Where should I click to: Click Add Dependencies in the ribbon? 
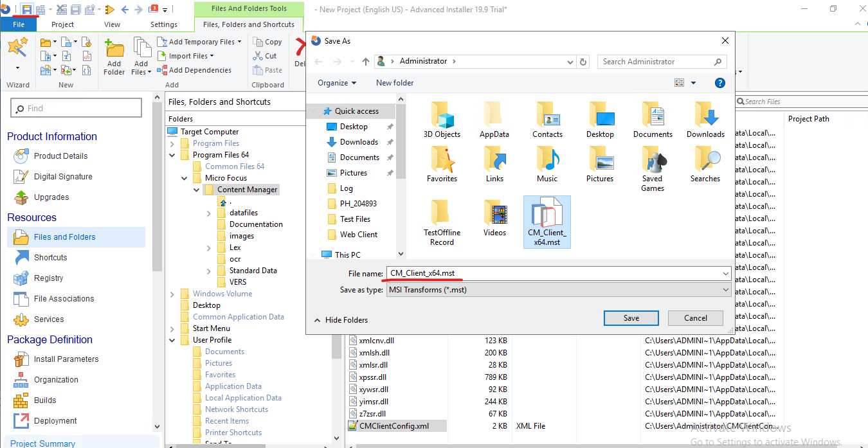(200, 69)
